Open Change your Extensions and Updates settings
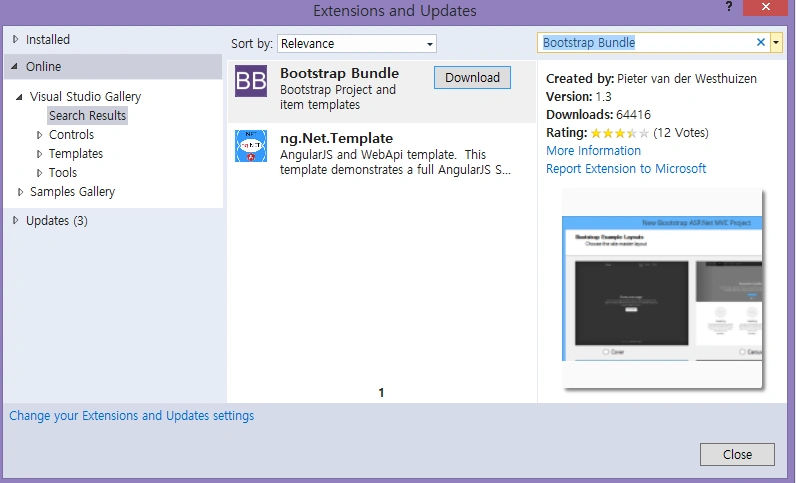796x483 pixels. (131, 416)
